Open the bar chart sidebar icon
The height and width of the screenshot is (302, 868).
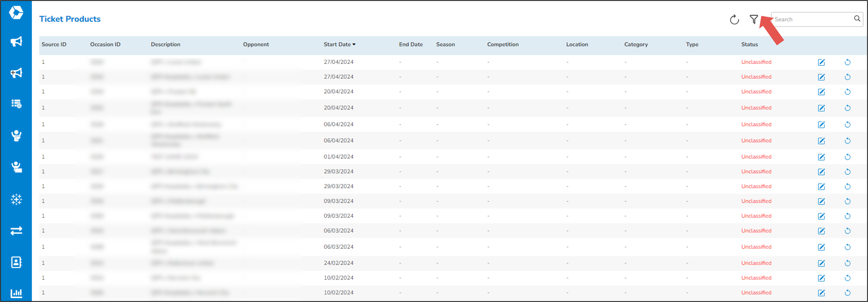coord(16,293)
